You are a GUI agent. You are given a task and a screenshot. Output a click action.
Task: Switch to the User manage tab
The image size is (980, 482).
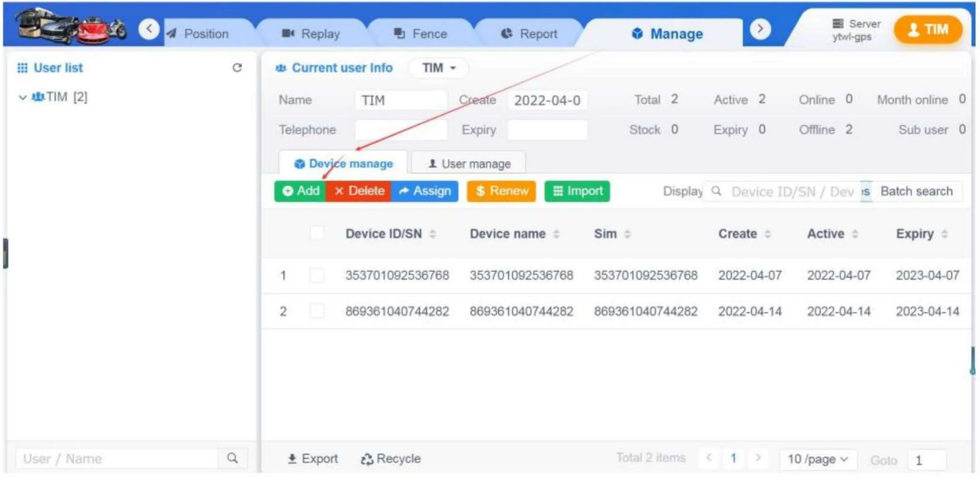pyautogui.click(x=469, y=163)
